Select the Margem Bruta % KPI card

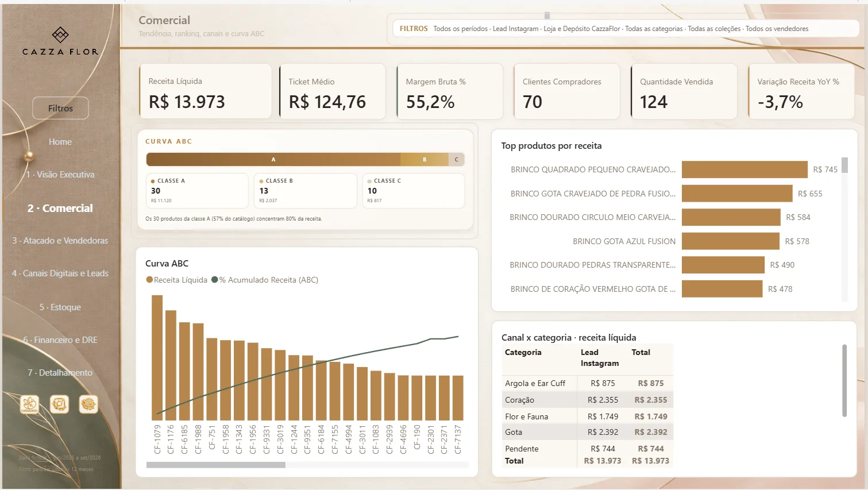tap(450, 91)
